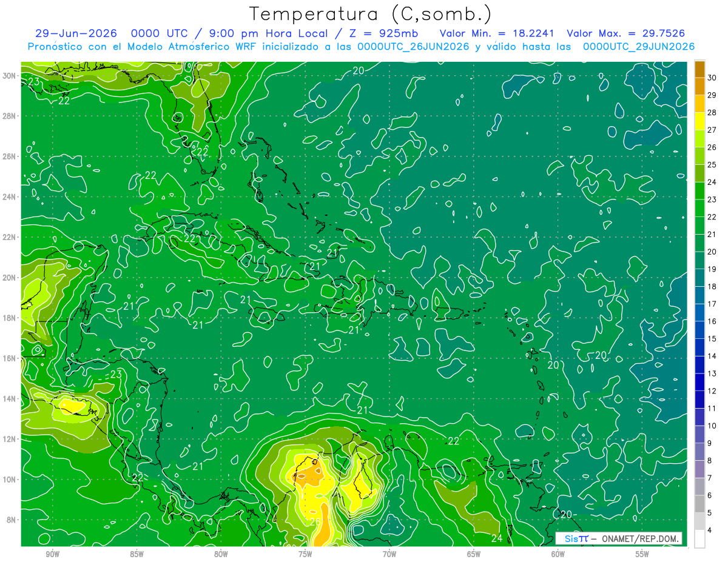The image size is (728, 562).
Task: Click white legend band below 4
Action: (700, 539)
